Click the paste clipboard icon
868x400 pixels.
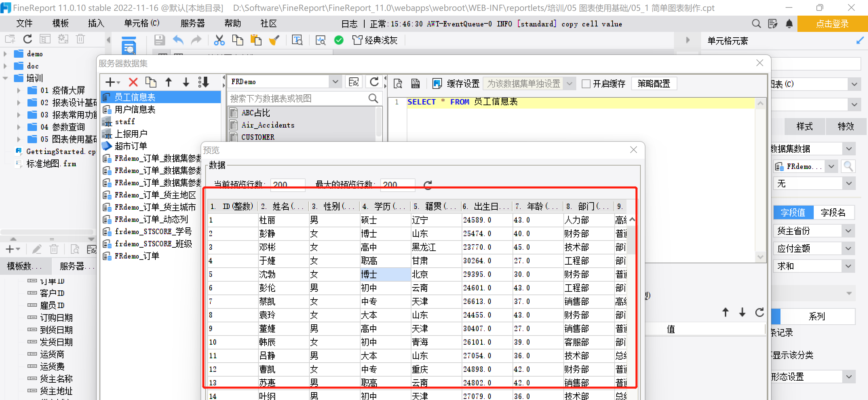[x=256, y=40]
